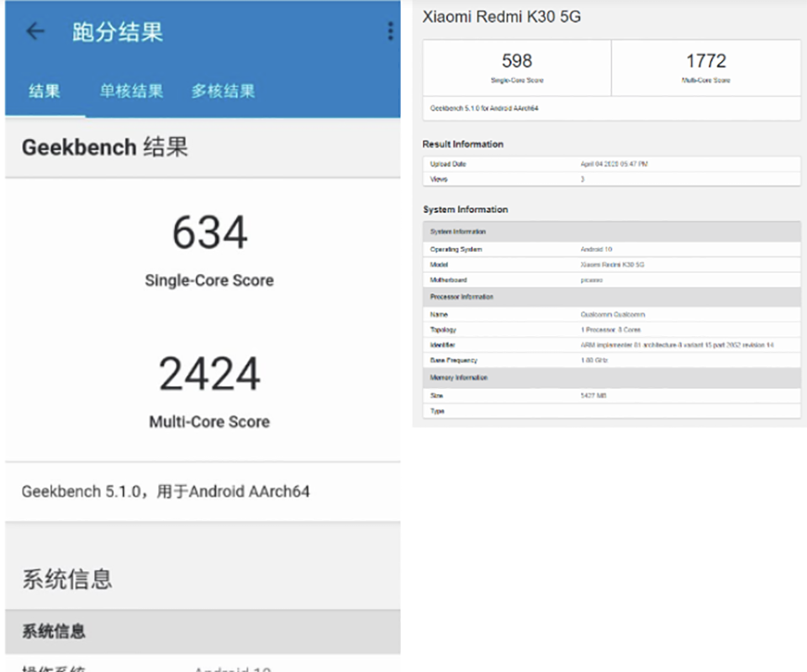Image resolution: width=807 pixels, height=672 pixels.
Task: Switch to the 单核结果 tab
Action: tap(129, 92)
